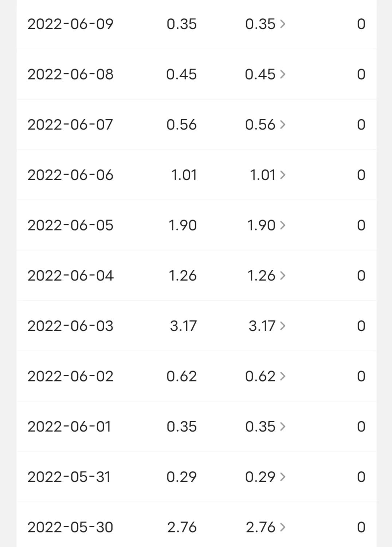392x547 pixels.
Task: Select the 2022-06-09 date row
Action: [x=70, y=24]
